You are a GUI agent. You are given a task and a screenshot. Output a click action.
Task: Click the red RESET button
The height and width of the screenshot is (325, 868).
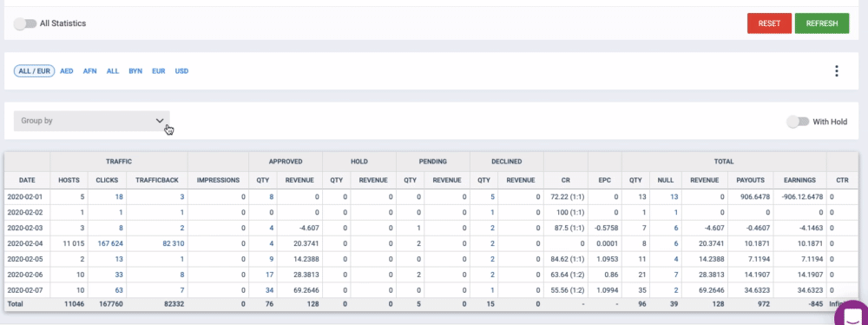tap(769, 23)
